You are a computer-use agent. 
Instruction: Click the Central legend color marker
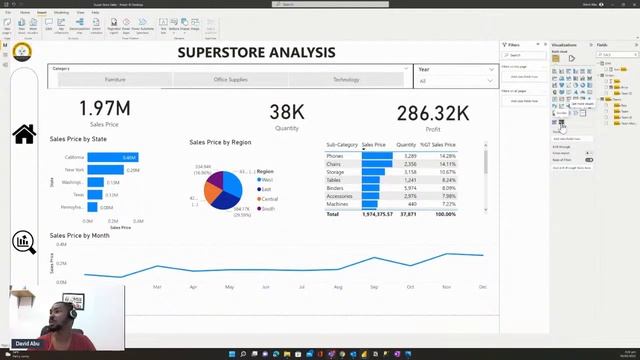(259, 199)
